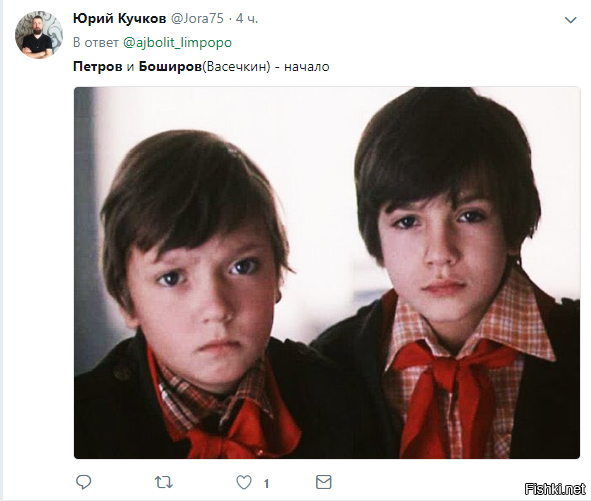Screen dimensions: 591x501
Task: Open the @Jora75 handle link
Action: [197, 18]
